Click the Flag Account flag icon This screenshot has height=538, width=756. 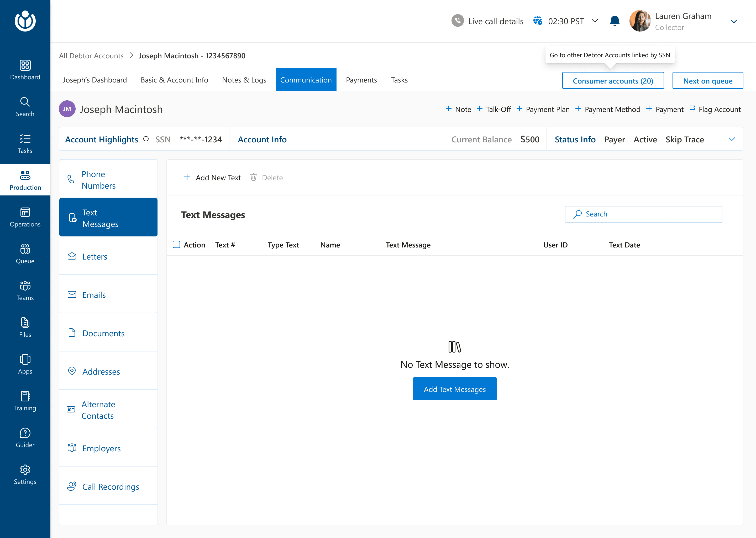[x=692, y=109]
